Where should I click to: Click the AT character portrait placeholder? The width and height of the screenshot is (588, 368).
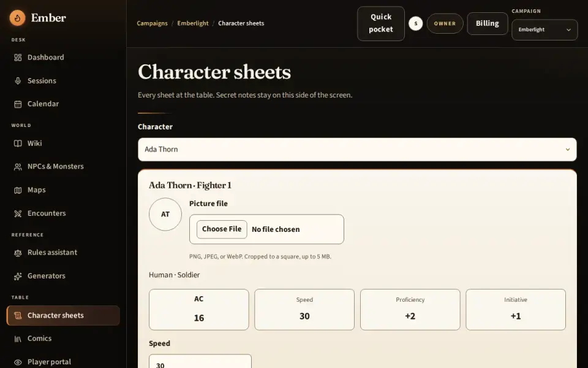[x=165, y=215]
